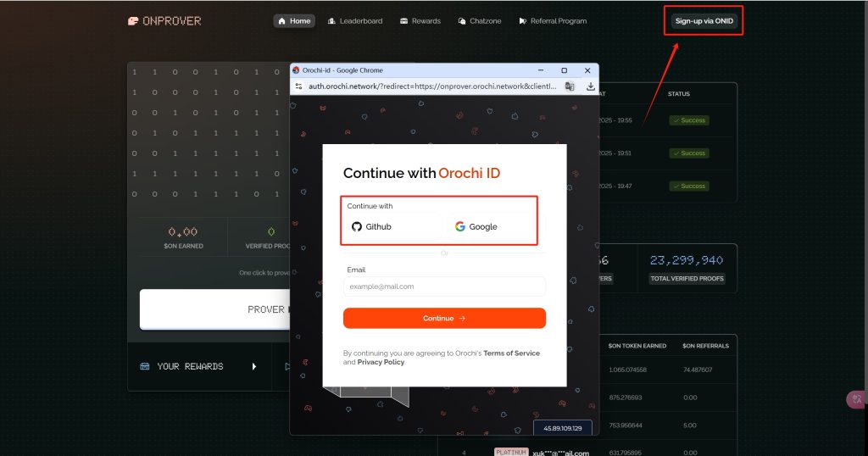Click Sign-up via ONID button

[x=704, y=21]
